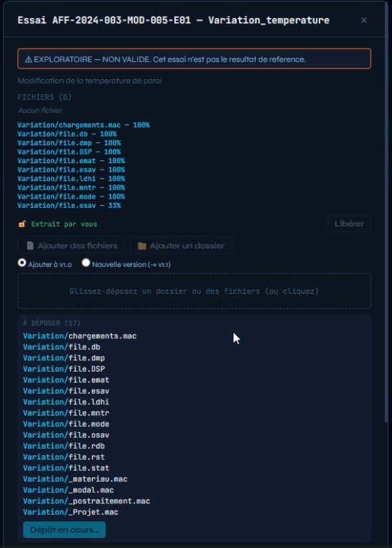Click Variation/_Projet.mac in the list

71,512
